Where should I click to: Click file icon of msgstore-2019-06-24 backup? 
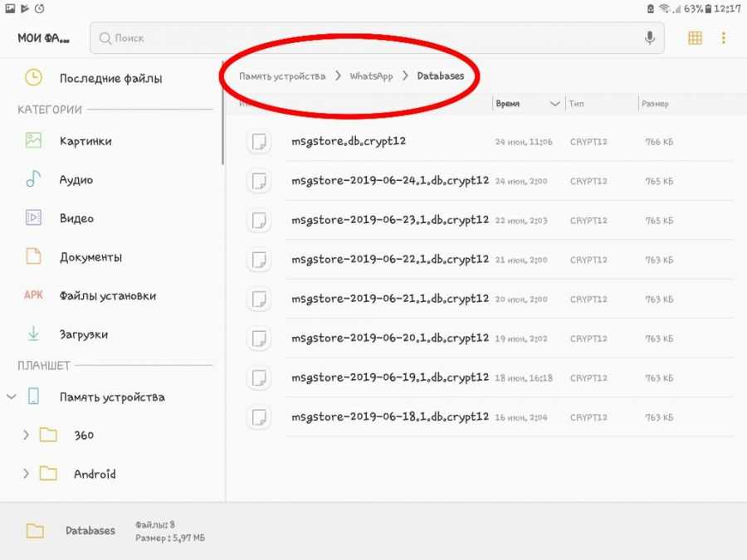click(259, 182)
